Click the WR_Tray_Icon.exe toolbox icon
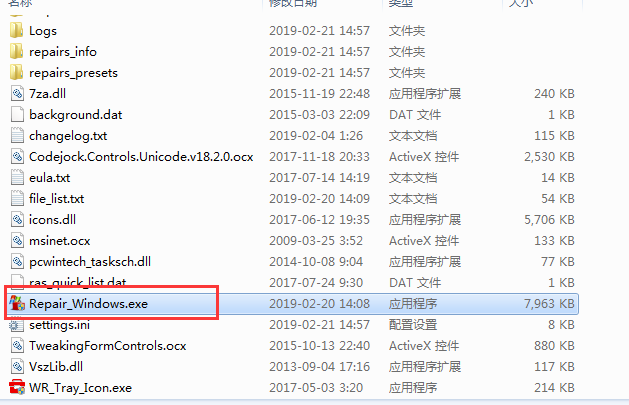629x405 pixels. (17, 387)
